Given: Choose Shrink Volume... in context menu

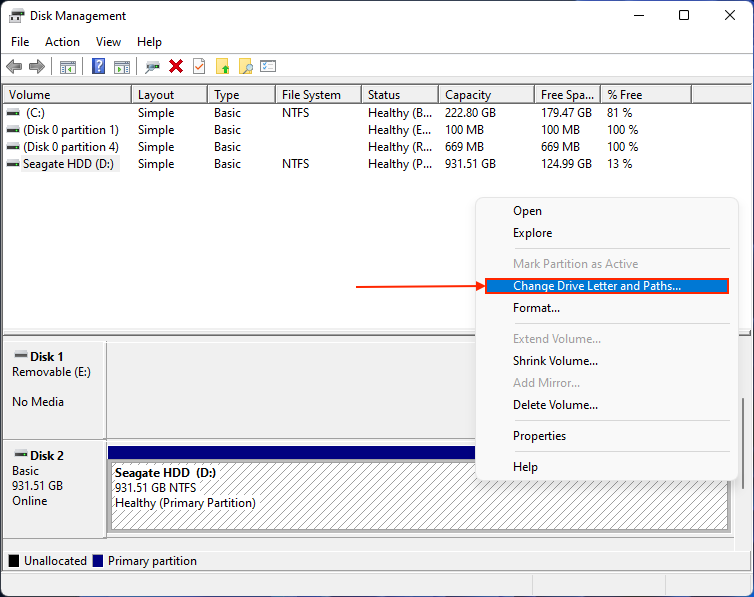Looking at the screenshot, I should click(606, 361).
